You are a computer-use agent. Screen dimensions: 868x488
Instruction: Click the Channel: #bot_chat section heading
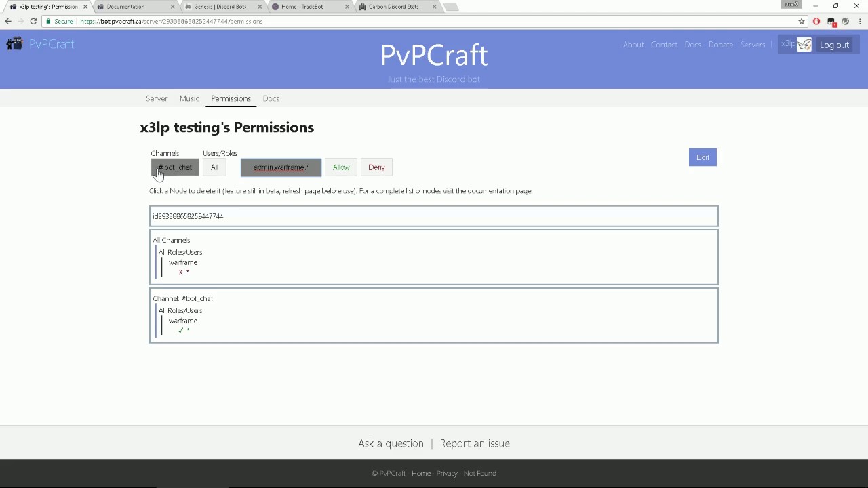click(x=183, y=298)
